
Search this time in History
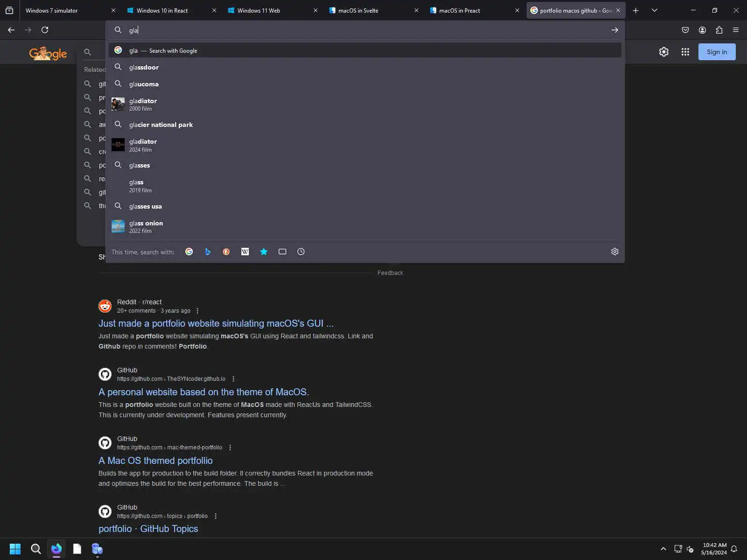pos(301,252)
